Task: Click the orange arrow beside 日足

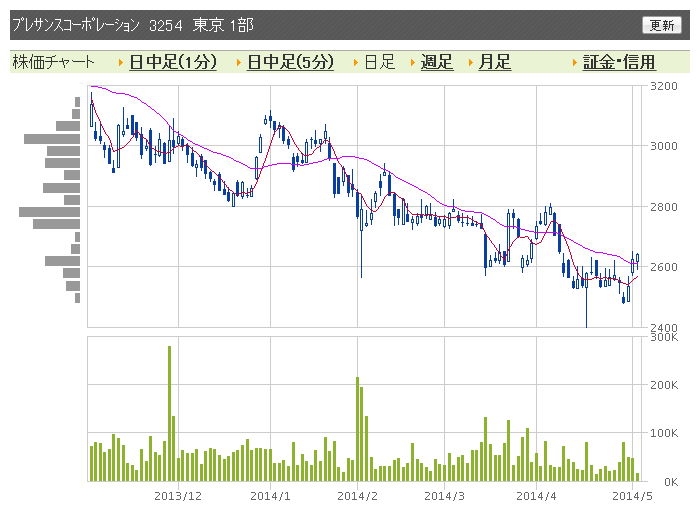Action: click(x=356, y=63)
